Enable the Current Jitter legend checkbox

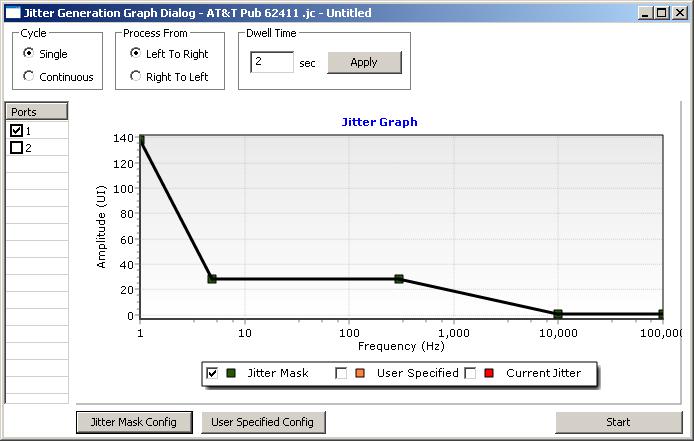coord(470,373)
